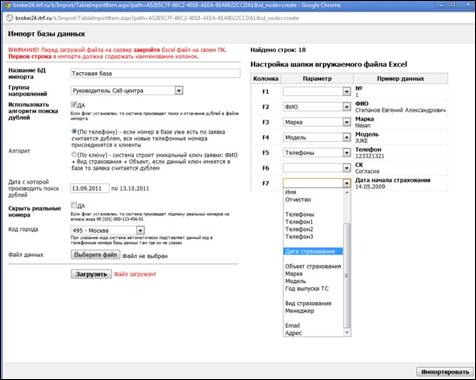
Task: Toggle 'Скрыть реальные номера' ДА checkbox
Action: point(74,205)
